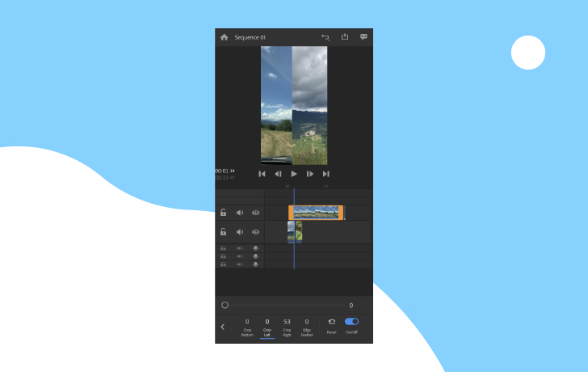Select the Crop Left parameter
The width and height of the screenshot is (588, 372).
tap(267, 328)
